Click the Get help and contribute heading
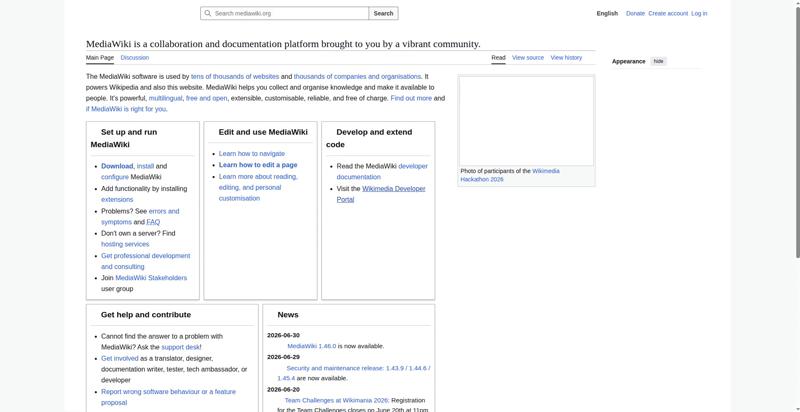This screenshot has width=800, height=412. pyautogui.click(x=146, y=315)
